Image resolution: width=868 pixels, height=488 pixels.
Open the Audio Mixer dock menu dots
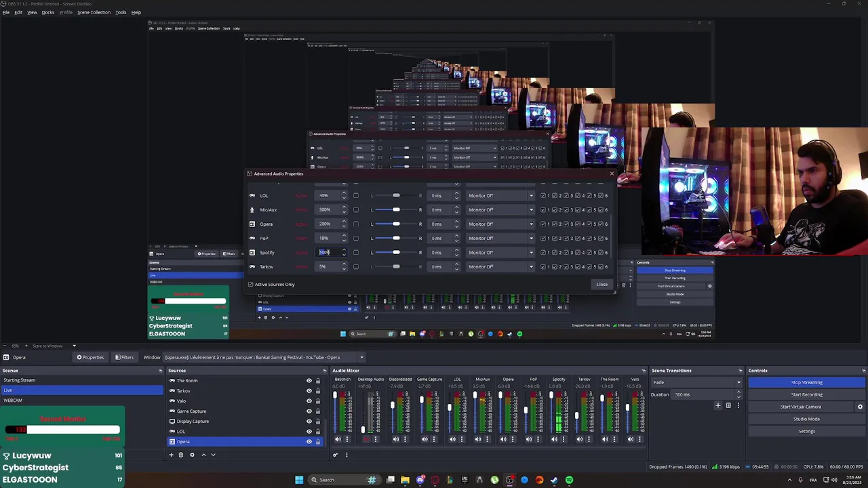coord(347,455)
